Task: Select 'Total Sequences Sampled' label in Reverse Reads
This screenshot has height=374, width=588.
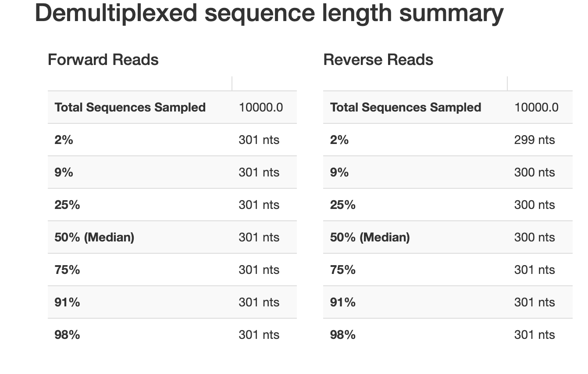Action: click(406, 108)
